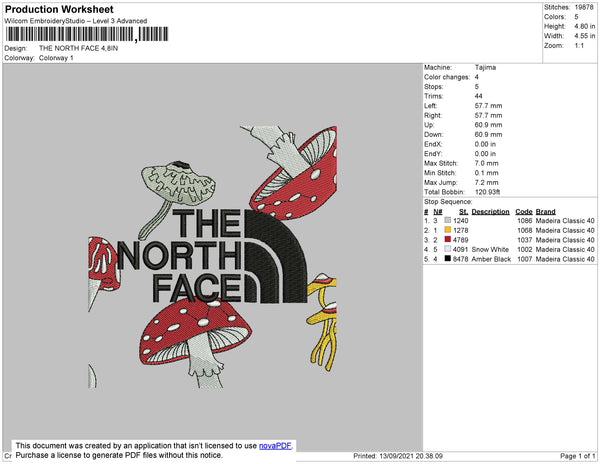The image size is (600, 464).
Task: Click the 'Amber Black' description cell
Action: 491,259
